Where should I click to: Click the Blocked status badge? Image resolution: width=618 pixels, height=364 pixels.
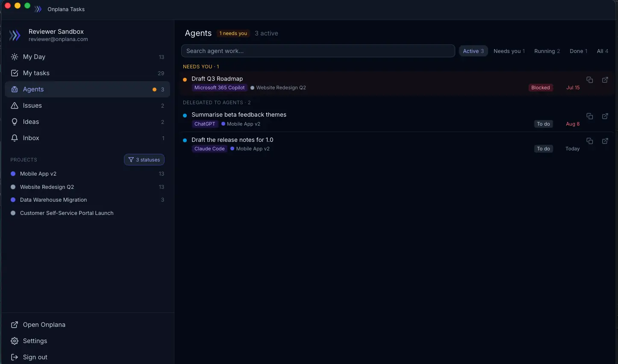click(x=541, y=88)
